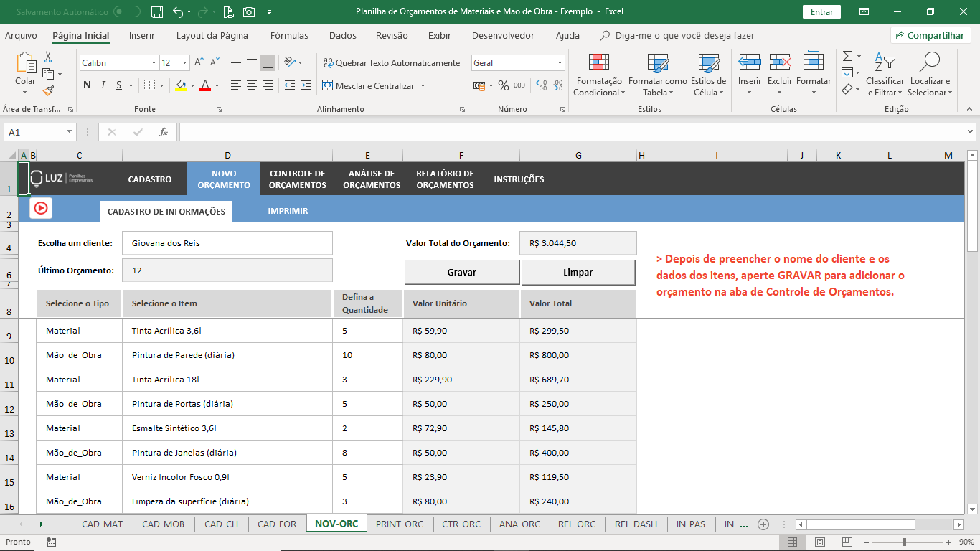Switch to Page Layout view in status bar
This screenshot has height=551, width=980.
[x=820, y=542]
